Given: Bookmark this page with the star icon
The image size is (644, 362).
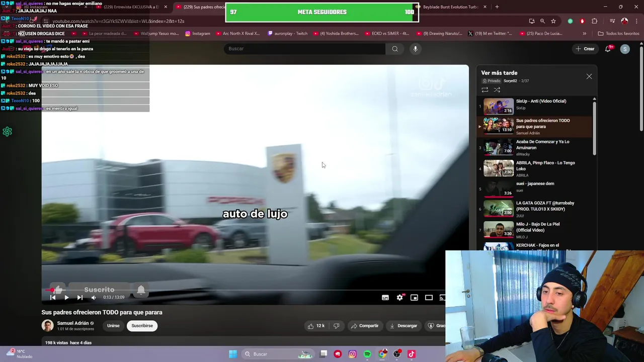Looking at the screenshot, I should [x=553, y=21].
